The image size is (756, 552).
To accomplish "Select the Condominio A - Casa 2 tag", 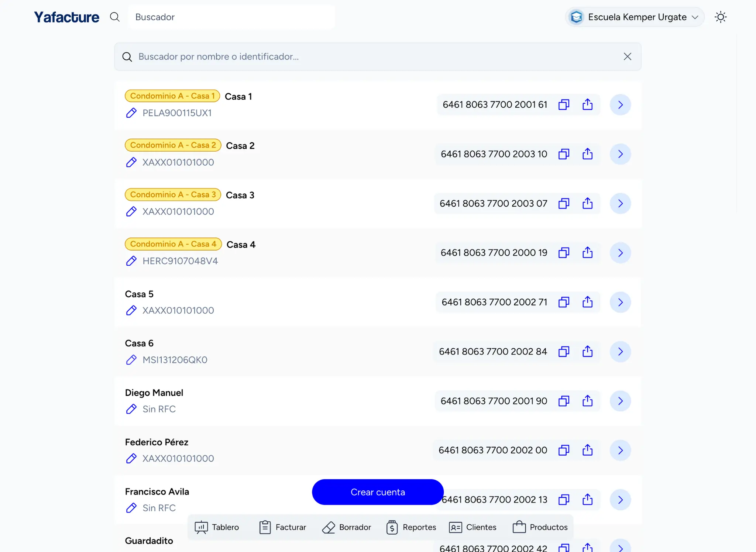I will pos(173,145).
